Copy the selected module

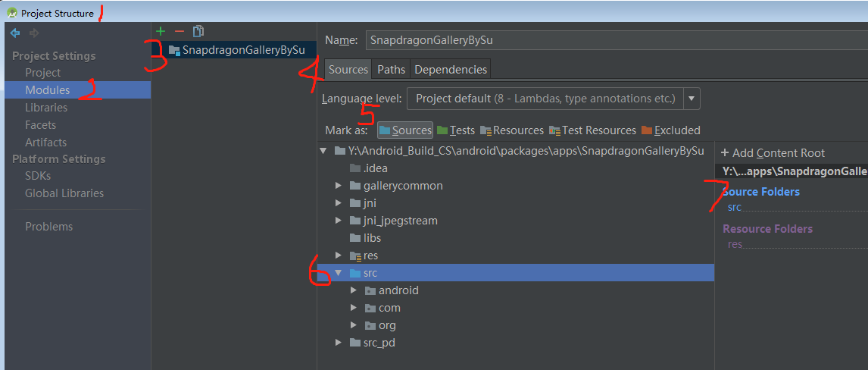tap(198, 31)
